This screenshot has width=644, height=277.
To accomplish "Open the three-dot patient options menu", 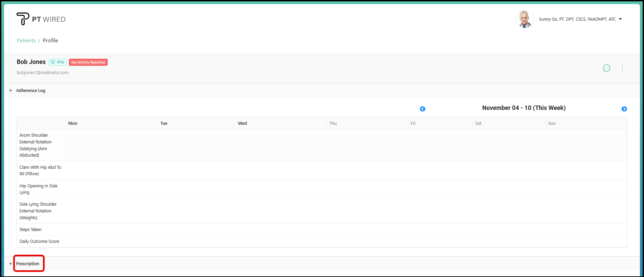I will click(x=622, y=68).
